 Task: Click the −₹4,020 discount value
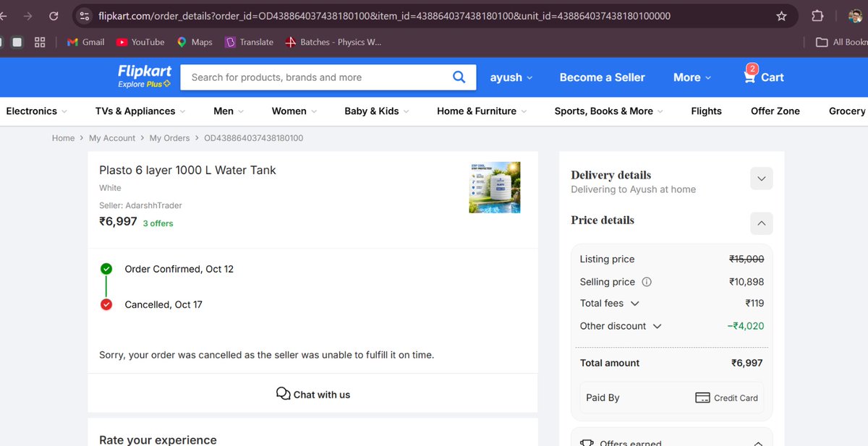746,326
